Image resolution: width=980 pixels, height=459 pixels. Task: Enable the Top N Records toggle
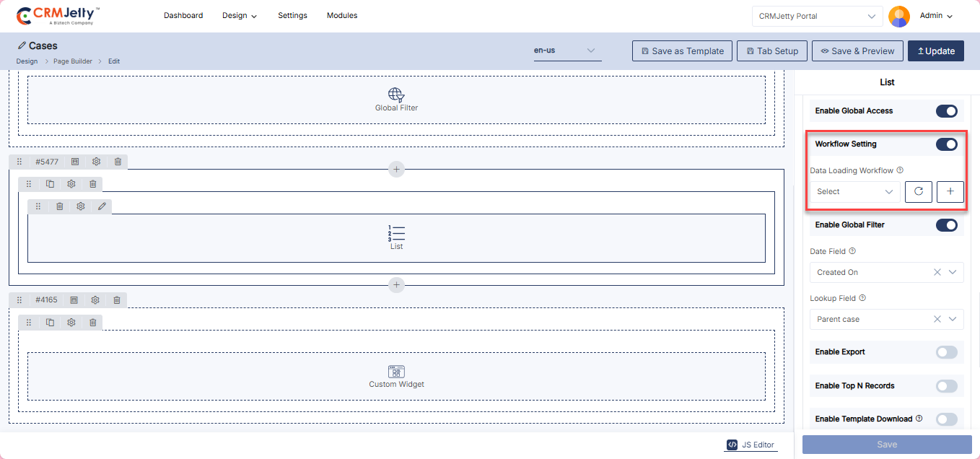(946, 386)
